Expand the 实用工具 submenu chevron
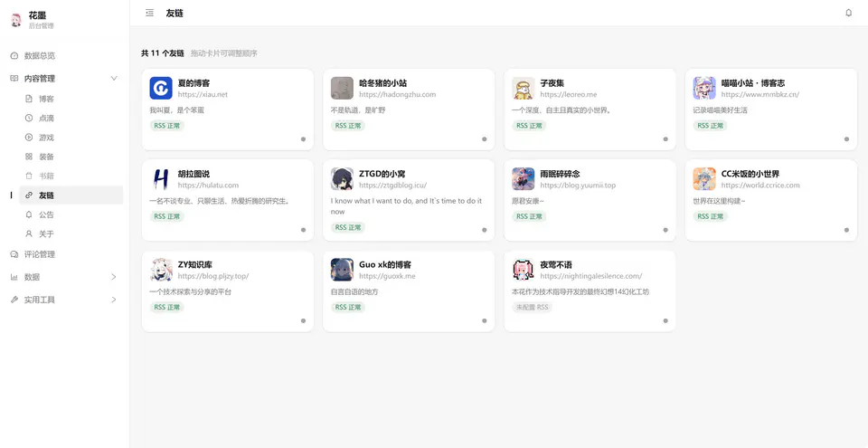This screenshot has width=868, height=448. point(114,300)
